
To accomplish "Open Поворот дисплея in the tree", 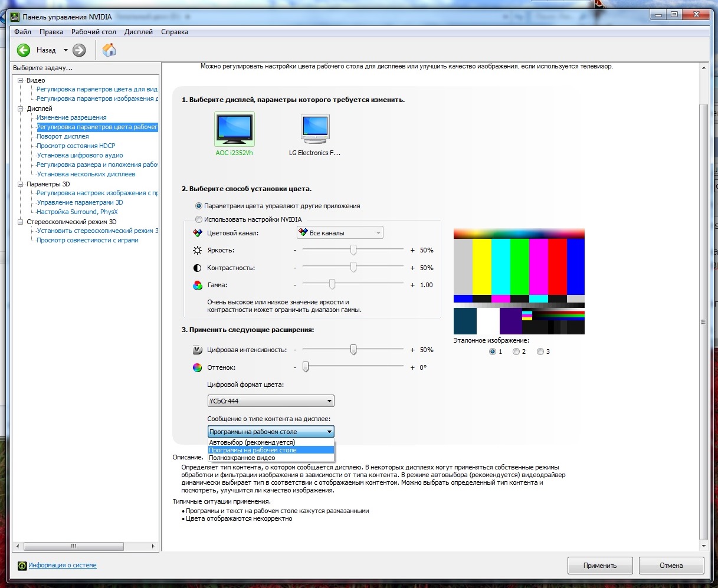I will pyautogui.click(x=63, y=136).
